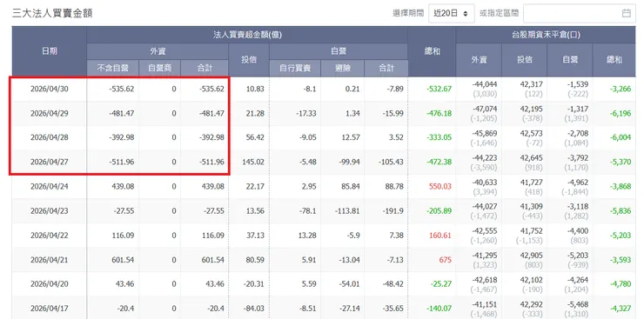Image resolution: width=644 pixels, height=319 pixels.
Task: Select the 2026/04/24 date cell
Action: pyautogui.click(x=50, y=186)
